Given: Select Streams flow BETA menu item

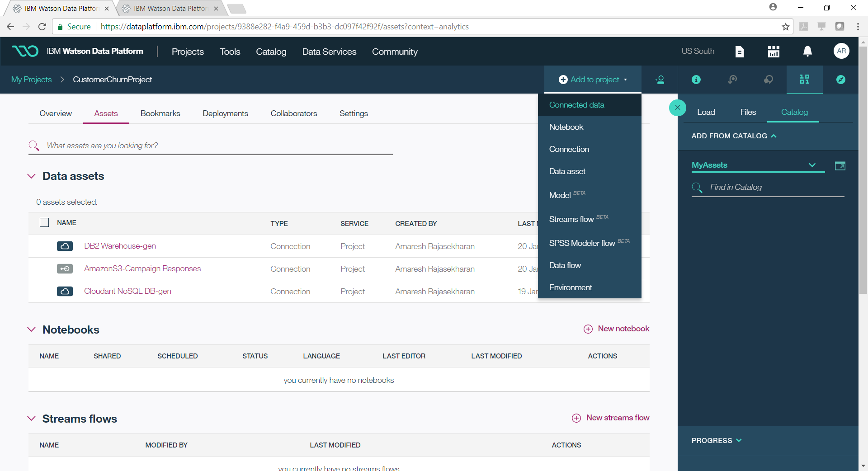Looking at the screenshot, I should click(590, 219).
